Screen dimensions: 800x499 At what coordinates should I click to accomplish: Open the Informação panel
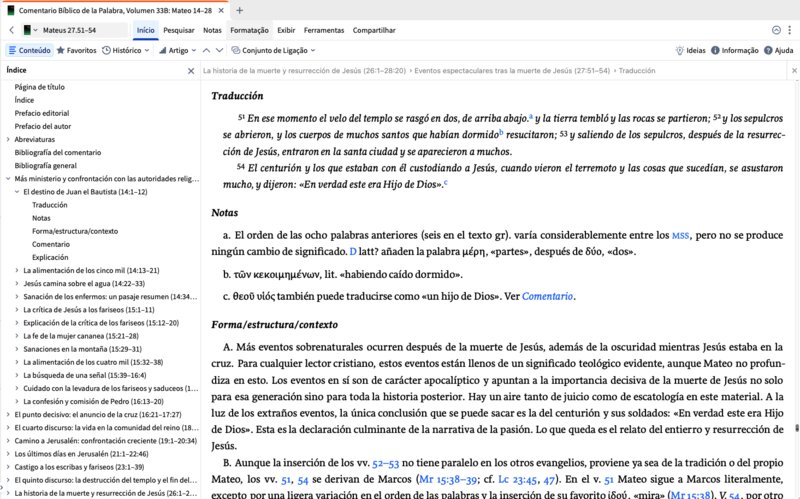click(735, 50)
